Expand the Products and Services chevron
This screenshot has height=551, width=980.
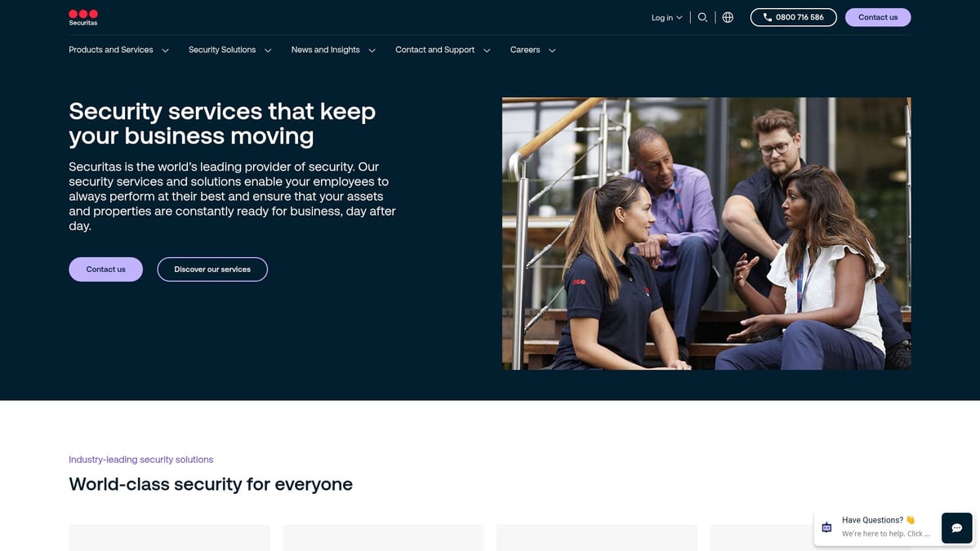tap(165, 51)
